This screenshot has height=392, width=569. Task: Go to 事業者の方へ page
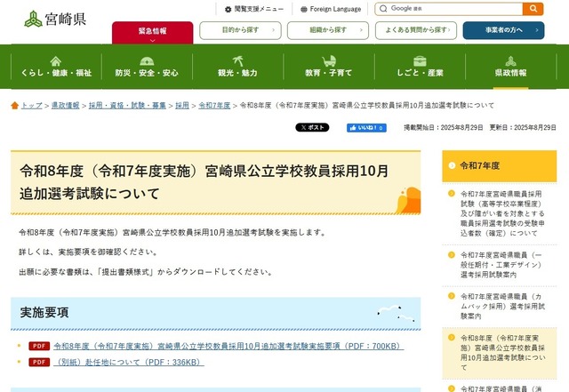(504, 30)
